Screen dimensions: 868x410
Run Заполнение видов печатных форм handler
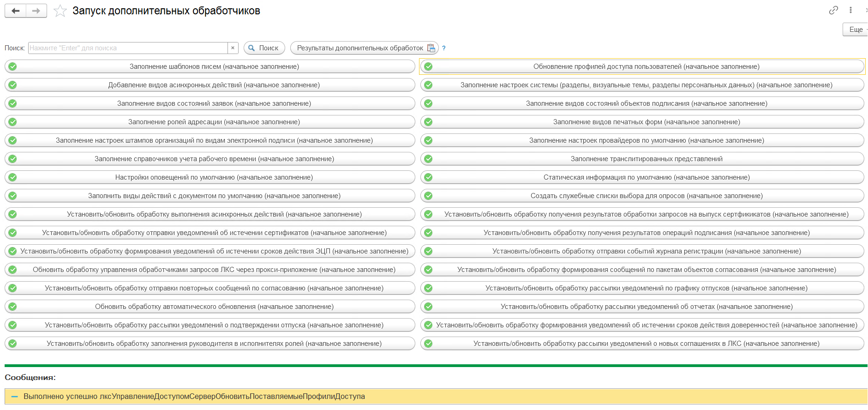click(x=642, y=122)
